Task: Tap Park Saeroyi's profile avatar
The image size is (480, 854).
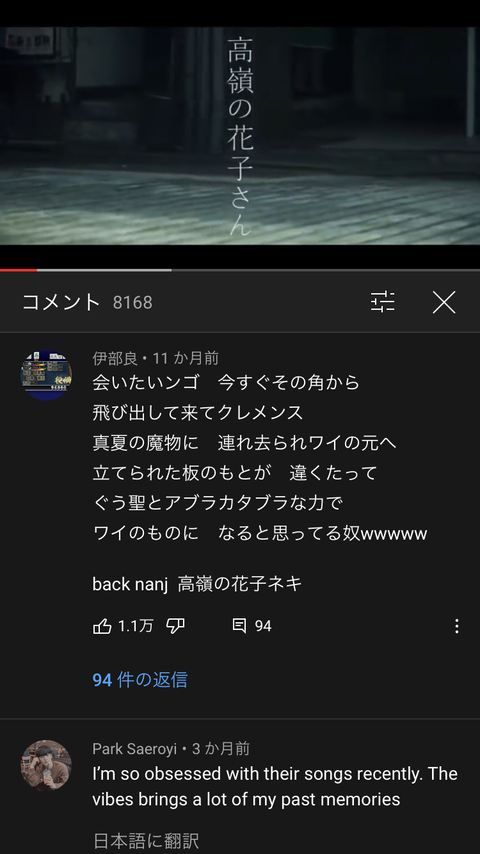Action: pos(46,765)
